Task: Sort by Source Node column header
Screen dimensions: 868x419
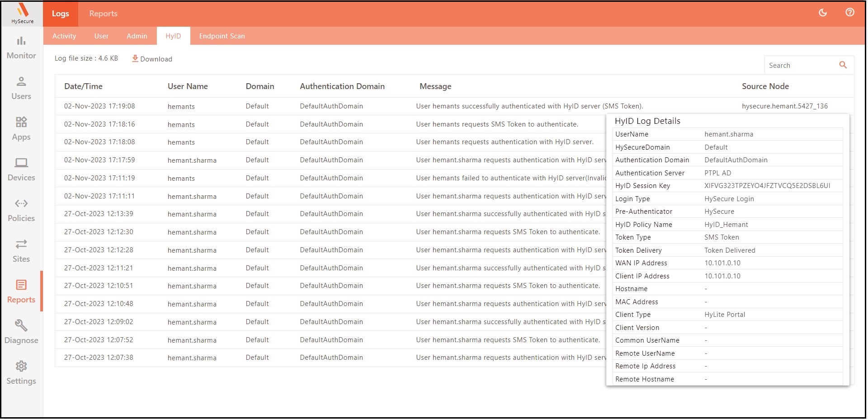Action: pyautogui.click(x=765, y=86)
